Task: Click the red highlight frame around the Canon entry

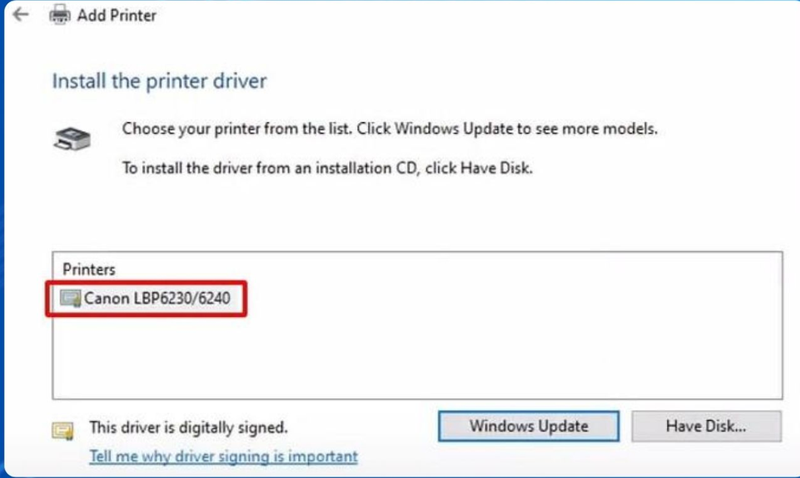Action: point(146,282)
